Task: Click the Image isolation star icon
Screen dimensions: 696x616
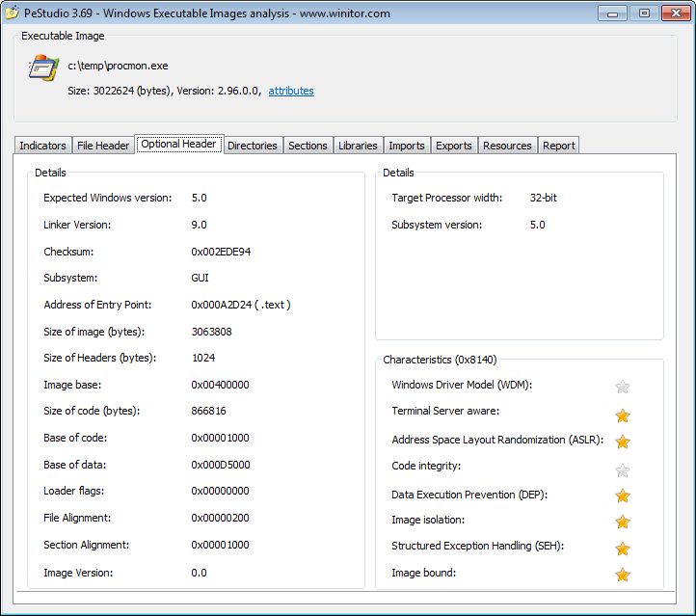Action: [623, 522]
